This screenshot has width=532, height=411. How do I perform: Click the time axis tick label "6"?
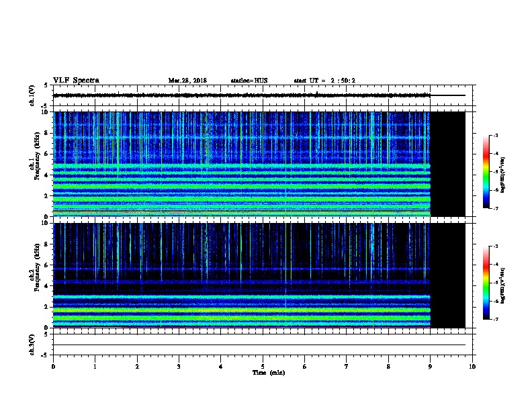(304, 366)
